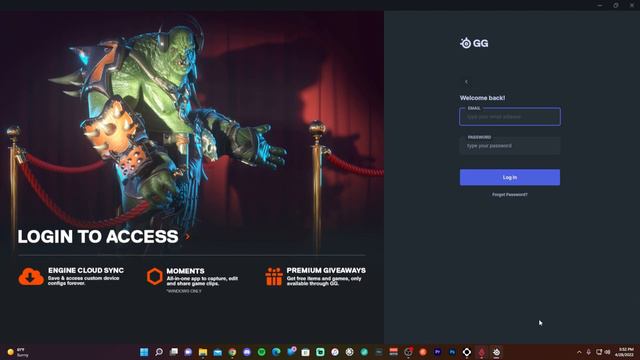Open the weather widget in the taskbar

tap(18, 352)
